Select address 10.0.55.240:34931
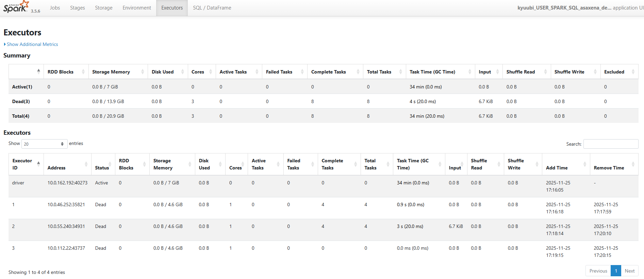 [x=66, y=226]
